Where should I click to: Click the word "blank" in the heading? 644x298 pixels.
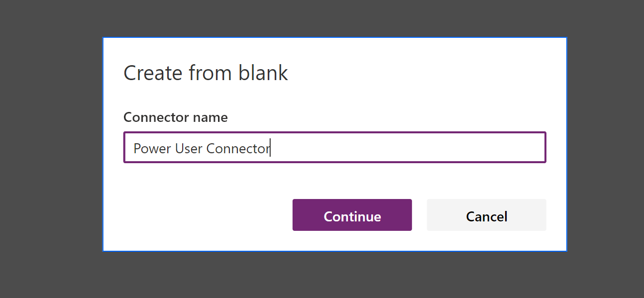(263, 73)
